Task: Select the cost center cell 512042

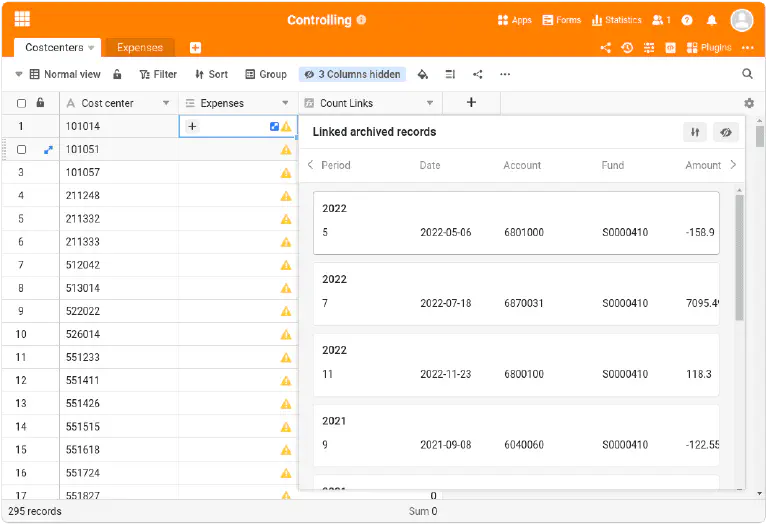Action: (119, 265)
